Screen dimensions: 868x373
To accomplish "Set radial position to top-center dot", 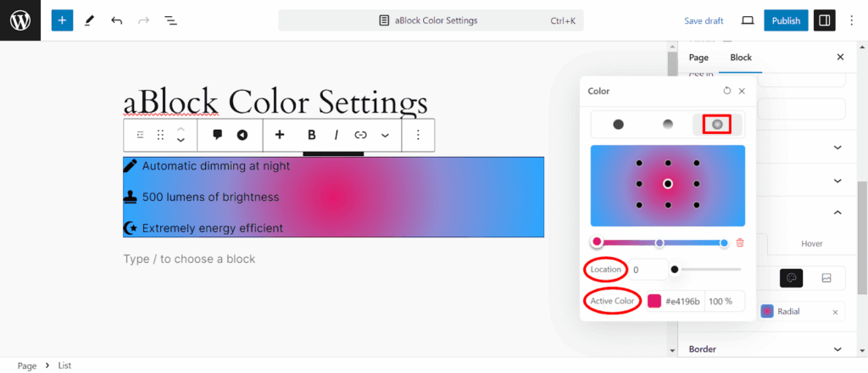I will click(x=668, y=164).
